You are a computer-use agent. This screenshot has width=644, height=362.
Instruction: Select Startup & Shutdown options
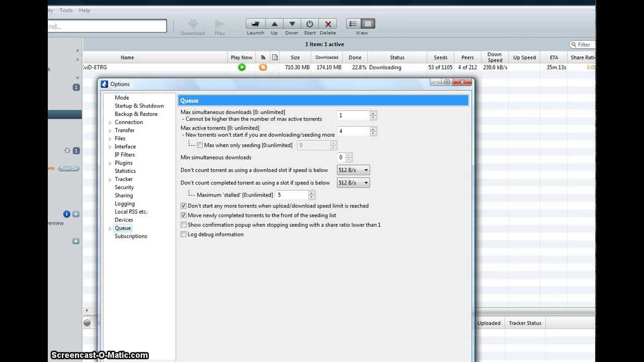(x=139, y=106)
